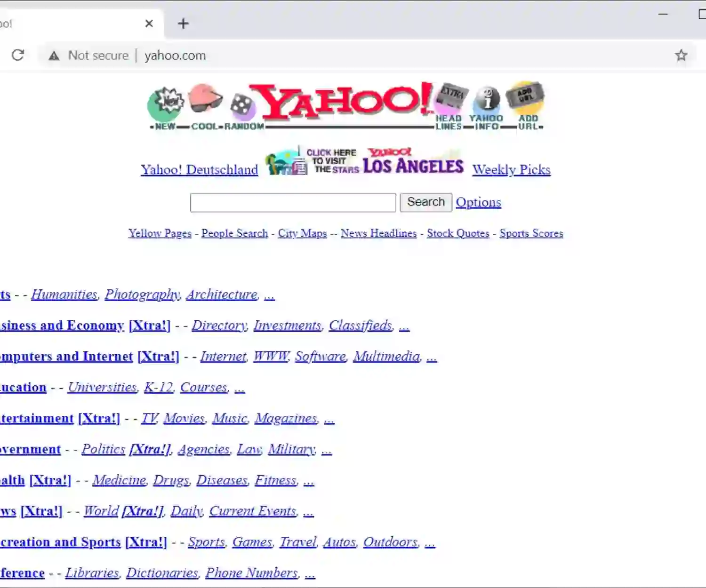Go to Weekly Picks

511,170
